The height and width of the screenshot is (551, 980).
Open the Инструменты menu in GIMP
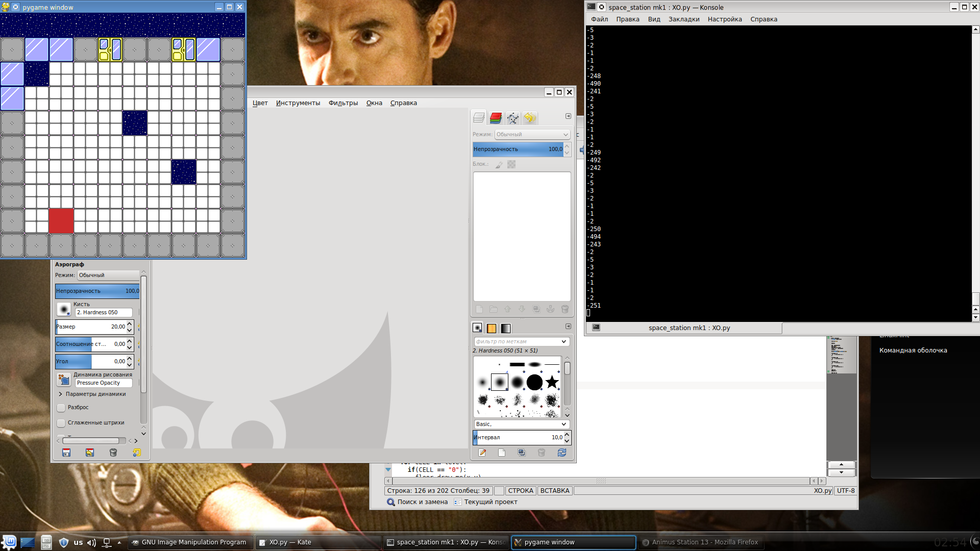[x=298, y=103]
